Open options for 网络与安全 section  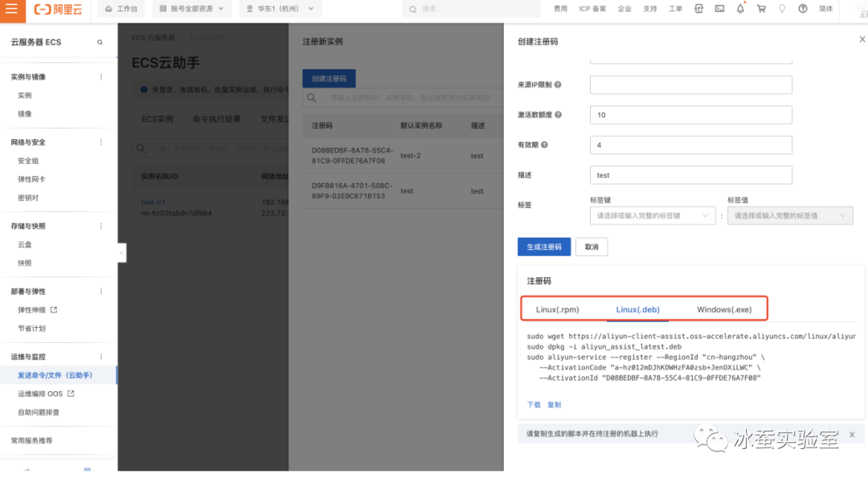click(x=101, y=142)
